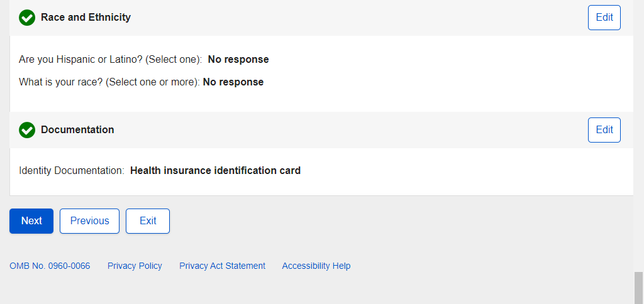Screen dimensions: 644x304
Task: Click the Identity Documentation label
Action: [72, 170]
